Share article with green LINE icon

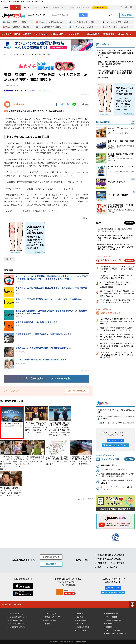click(74, 104)
